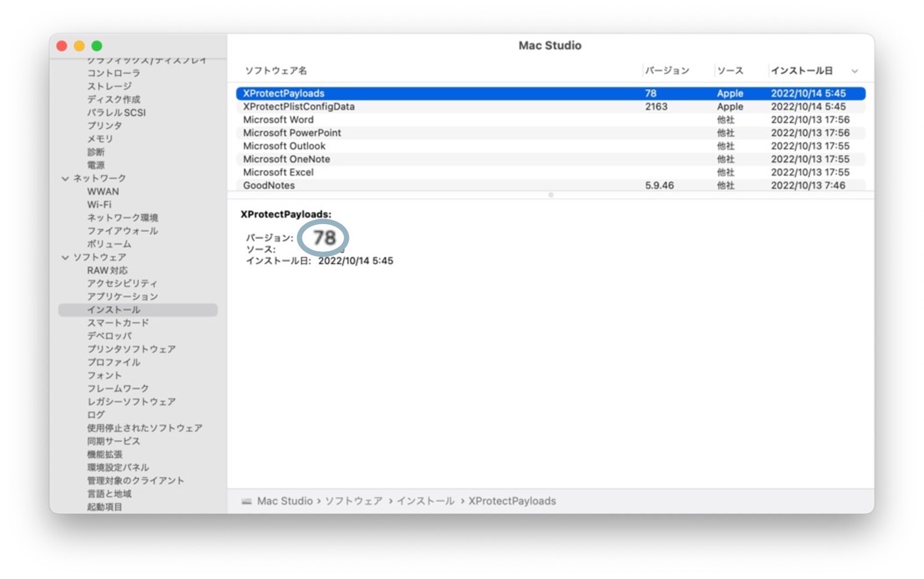Screen dimensions: 924x579
Task: Select 使用停止されたソフトウェア in sidebar
Action: tap(145, 428)
